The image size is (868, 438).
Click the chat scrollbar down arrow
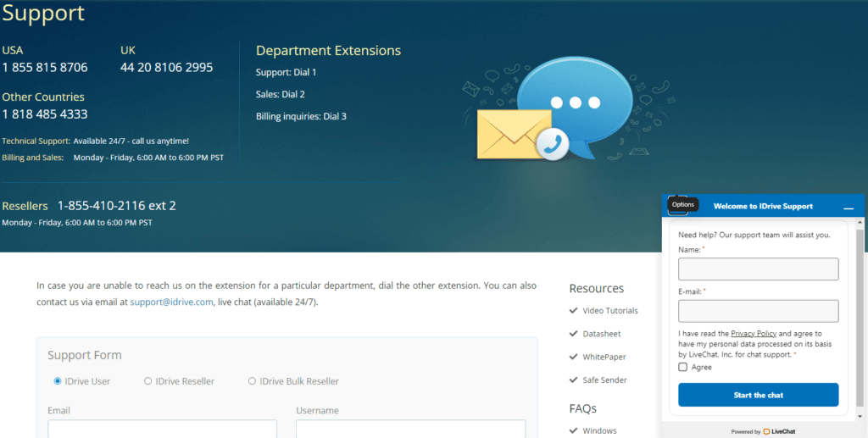(860, 417)
